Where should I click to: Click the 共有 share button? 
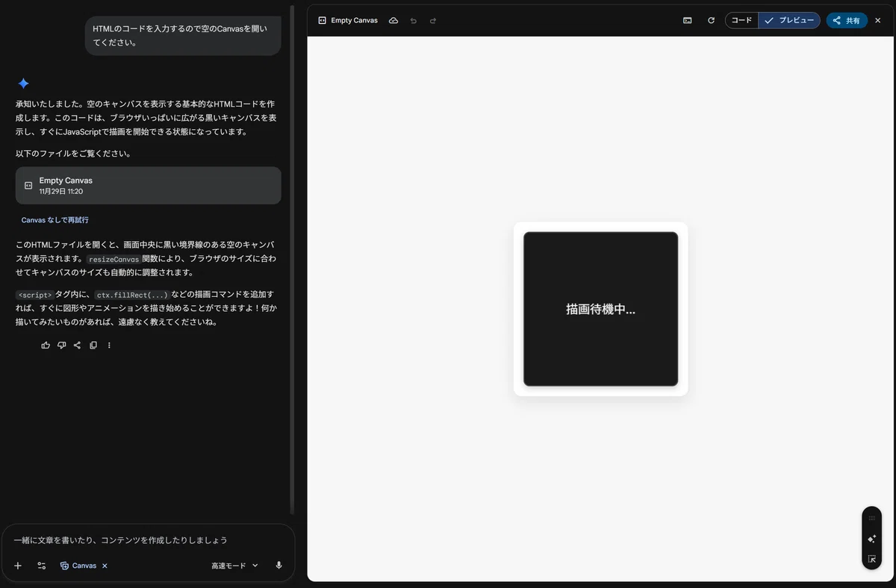click(x=847, y=20)
